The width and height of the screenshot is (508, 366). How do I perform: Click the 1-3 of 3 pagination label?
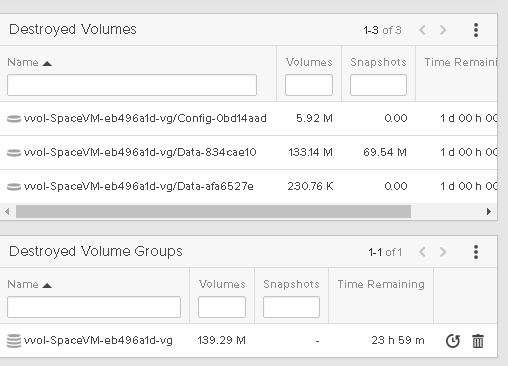[x=382, y=30]
